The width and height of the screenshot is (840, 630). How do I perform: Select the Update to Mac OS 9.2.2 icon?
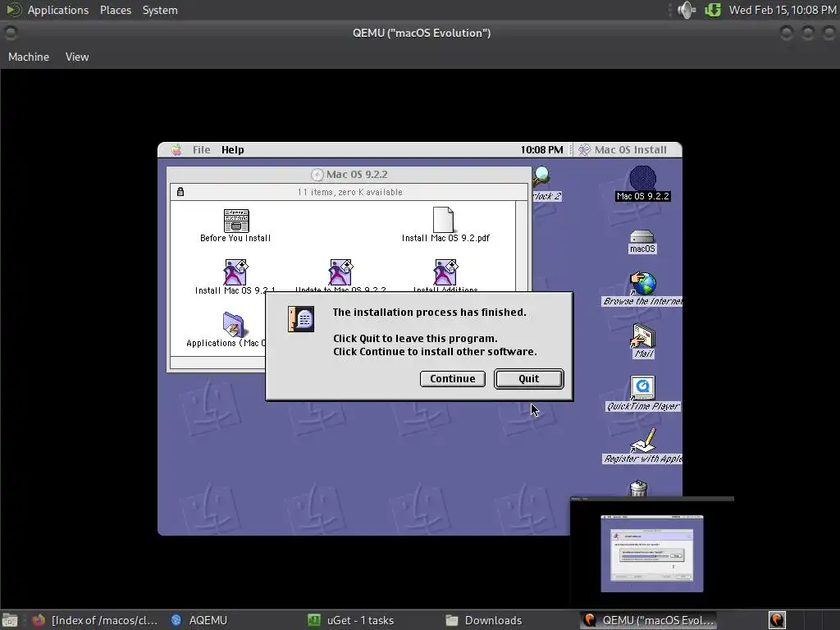pos(340,272)
